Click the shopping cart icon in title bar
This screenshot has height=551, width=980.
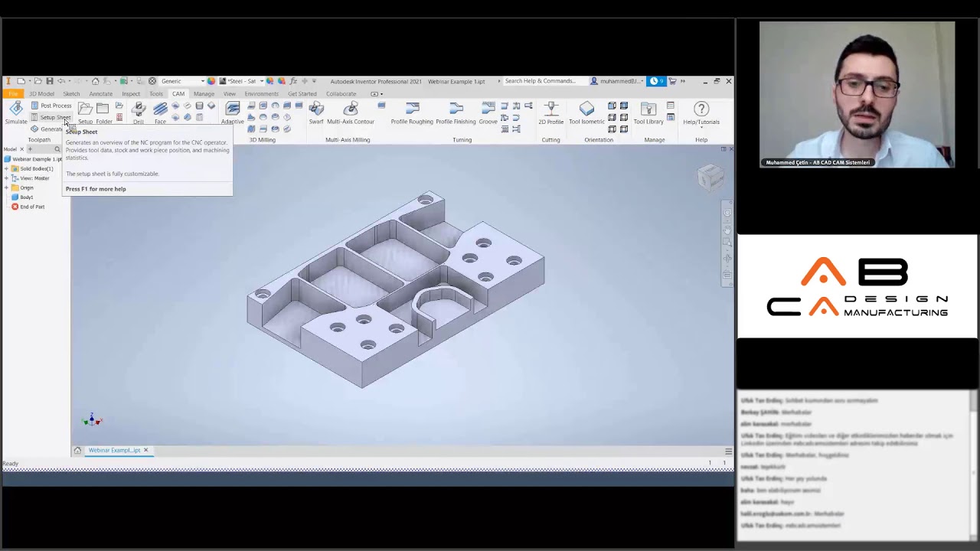(x=673, y=81)
